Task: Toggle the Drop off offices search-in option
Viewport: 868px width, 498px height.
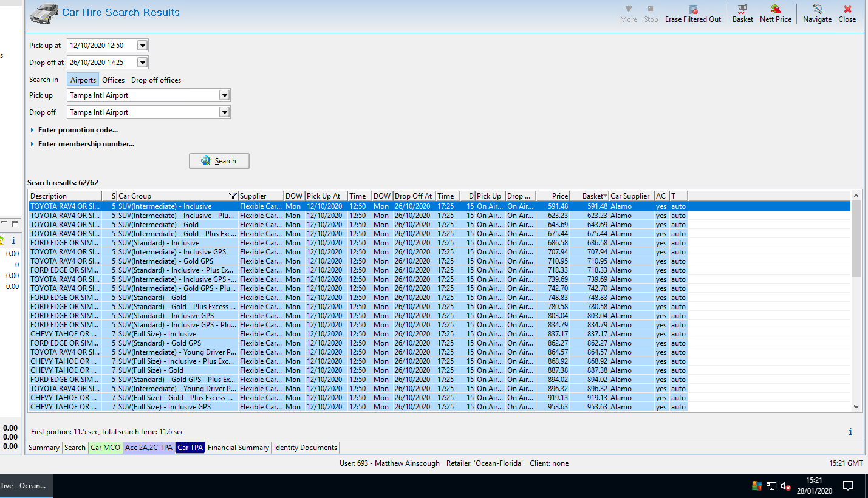Action: click(x=156, y=80)
